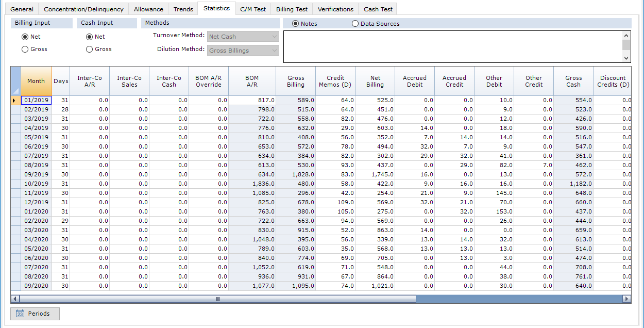Select Gross under Billing Input
The height and width of the screenshot is (328, 644).
pos(25,49)
